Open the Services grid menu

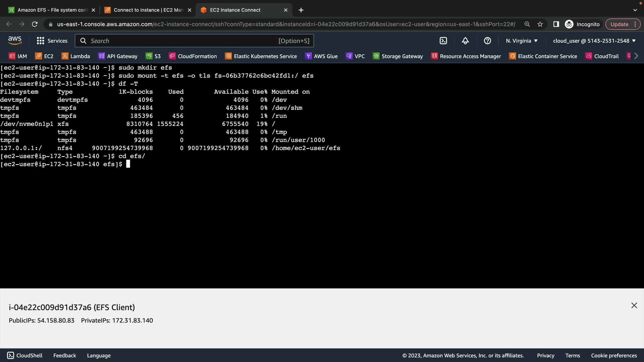[52, 41]
